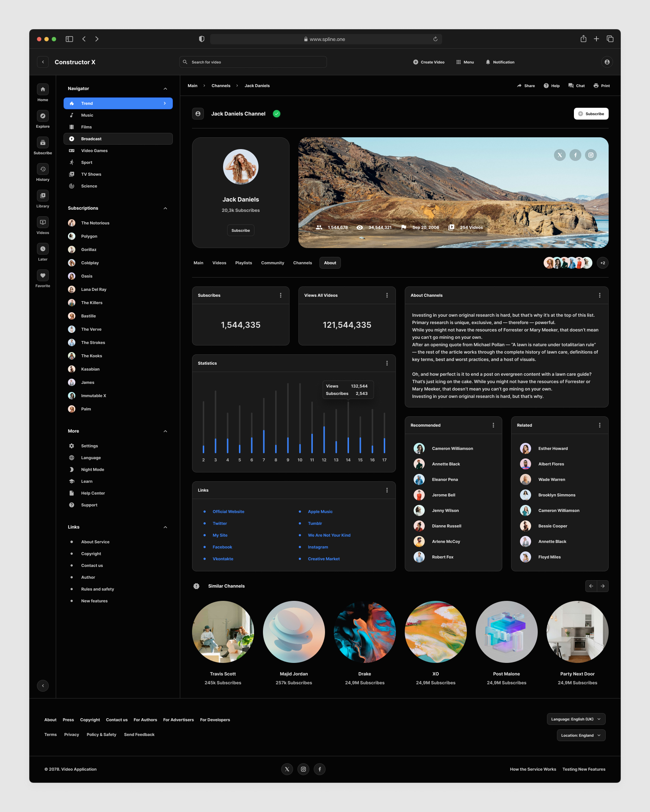Click the day 7 bar in Statistics
Image resolution: width=650 pixels, height=812 pixels.
tap(264, 425)
